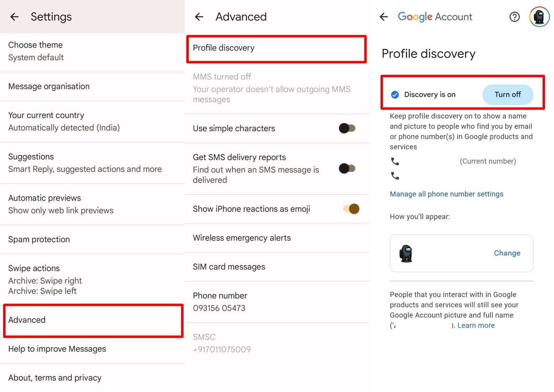This screenshot has width=554, height=392.
Task: Open the Learn more link
Action: pyautogui.click(x=476, y=326)
